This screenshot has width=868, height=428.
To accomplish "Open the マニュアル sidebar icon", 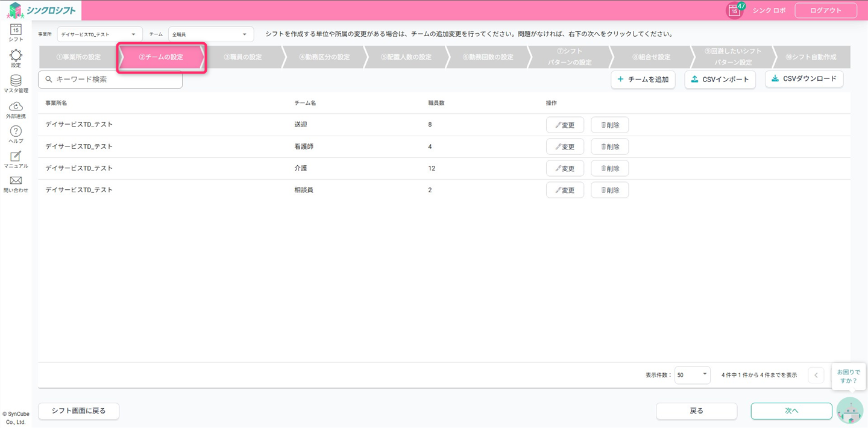I will click(x=16, y=159).
